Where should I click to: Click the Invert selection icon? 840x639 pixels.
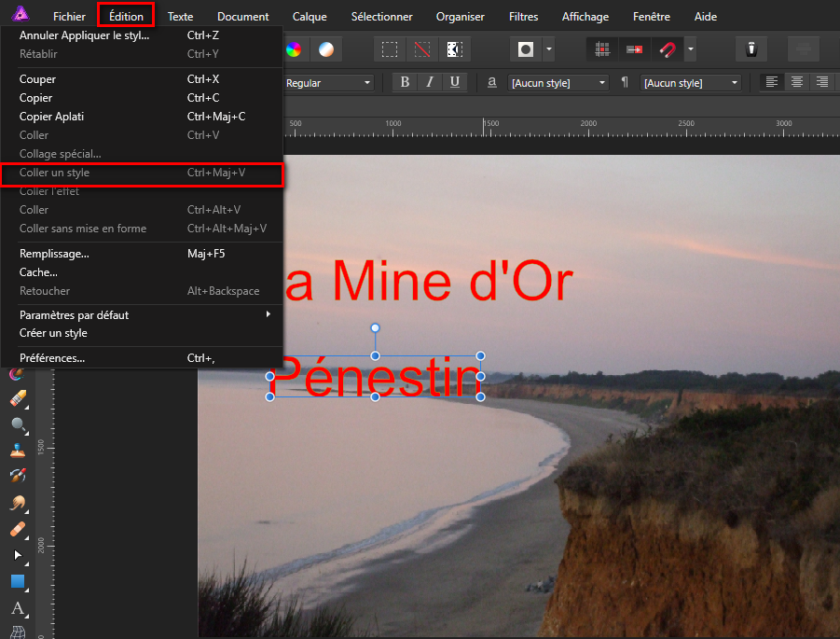click(x=454, y=49)
